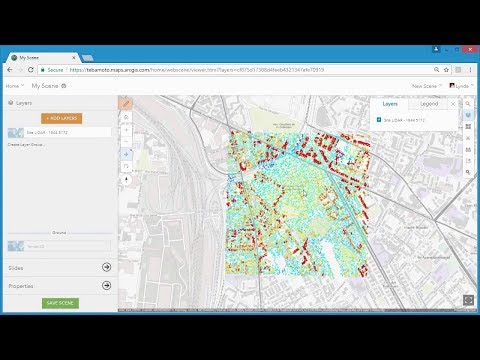Click the ADD LAYERS button

click(x=62, y=118)
